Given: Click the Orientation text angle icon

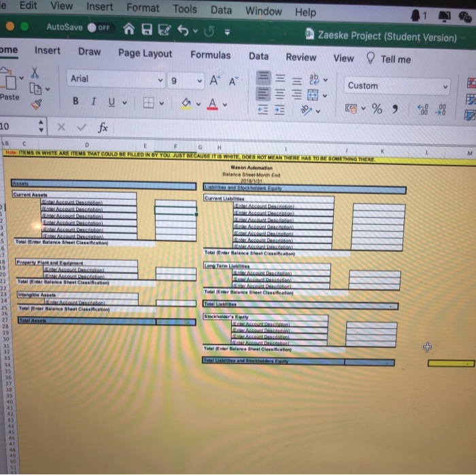Looking at the screenshot, I should 306,110.
